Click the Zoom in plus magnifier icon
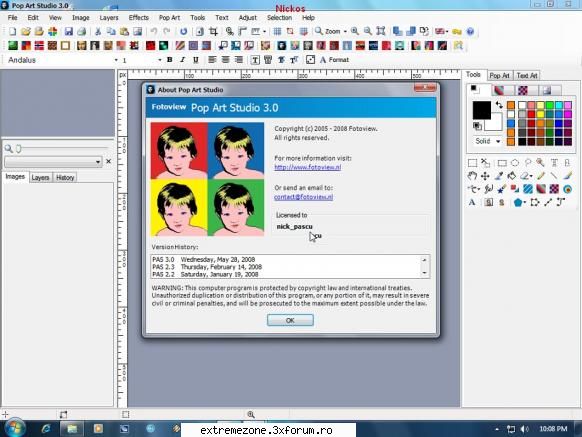The height and width of the screenshot is (437, 582). [355, 32]
